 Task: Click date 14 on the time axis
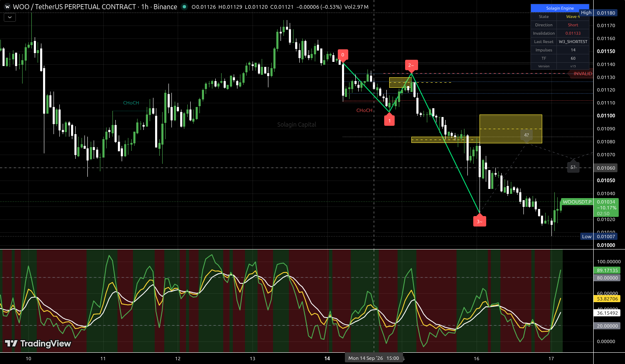pyautogui.click(x=327, y=359)
